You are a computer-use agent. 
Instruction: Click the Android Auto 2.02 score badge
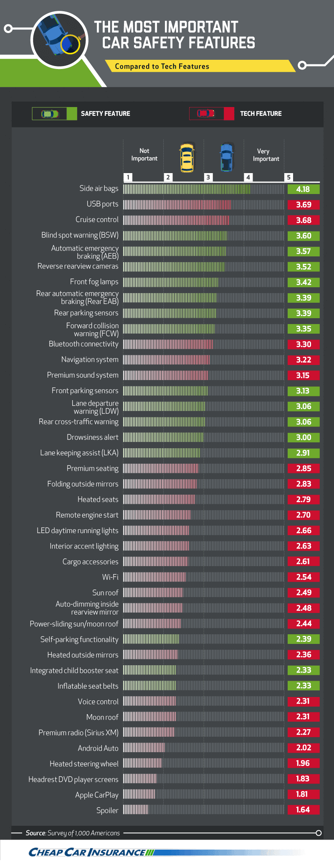point(304,748)
